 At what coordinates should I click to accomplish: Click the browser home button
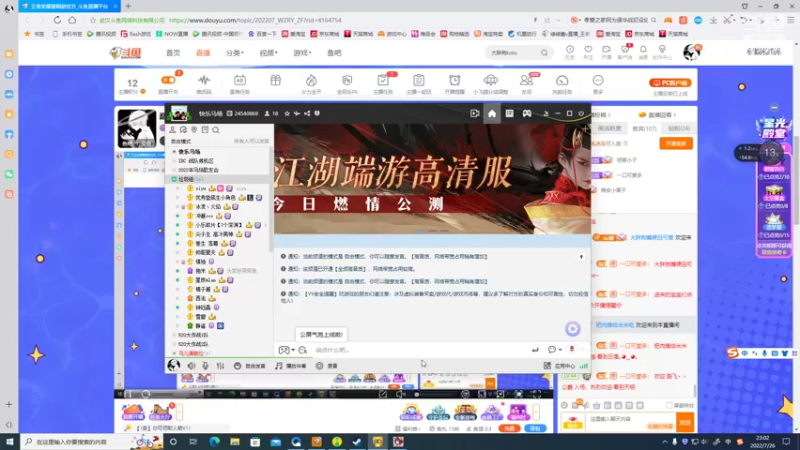tap(72, 20)
